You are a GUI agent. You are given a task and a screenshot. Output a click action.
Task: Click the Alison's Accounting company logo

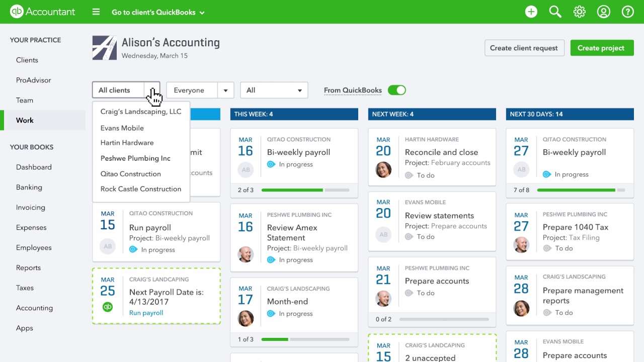click(x=105, y=48)
